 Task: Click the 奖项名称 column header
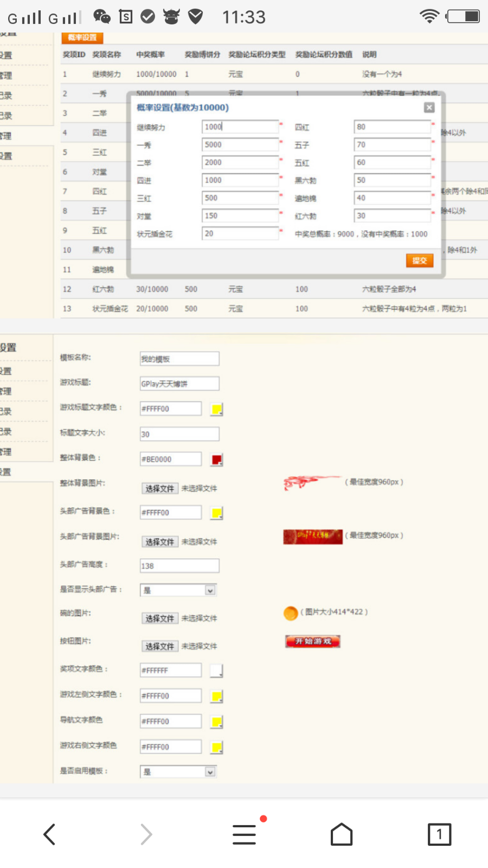106,54
